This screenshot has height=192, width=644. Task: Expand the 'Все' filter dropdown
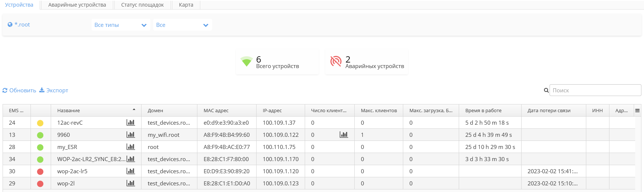coord(182,25)
